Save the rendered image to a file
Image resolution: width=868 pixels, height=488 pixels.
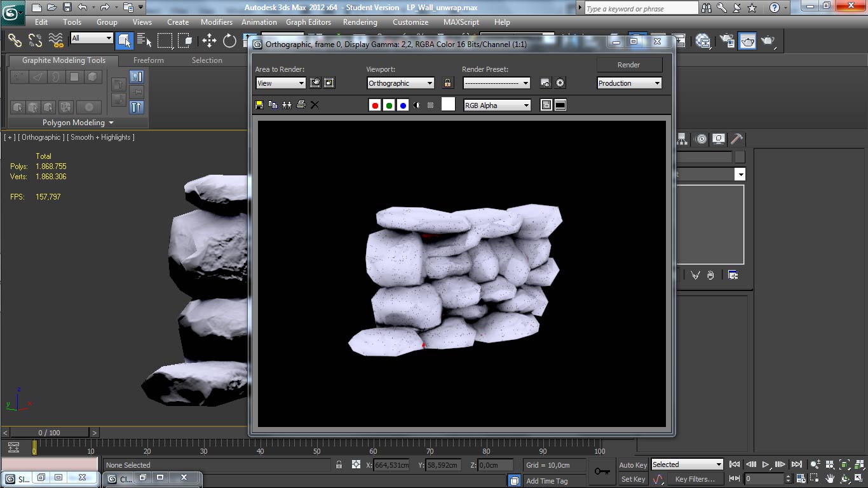click(x=259, y=105)
